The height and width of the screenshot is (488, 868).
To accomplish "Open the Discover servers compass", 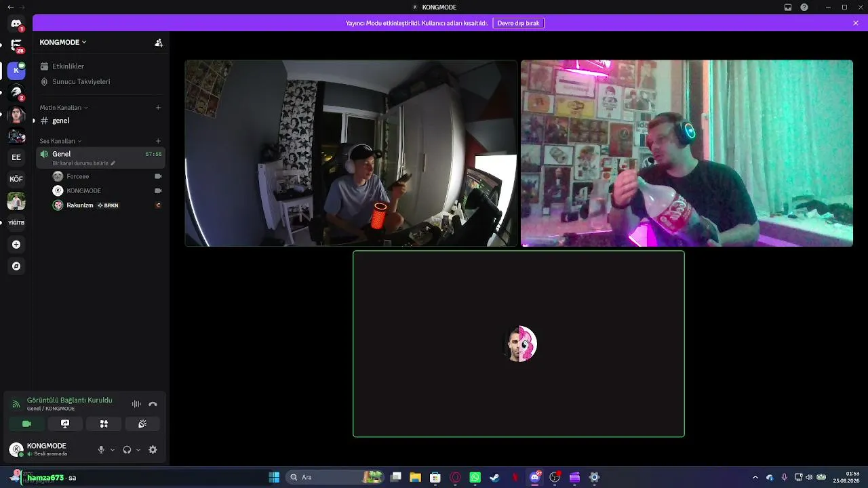I will click(16, 266).
